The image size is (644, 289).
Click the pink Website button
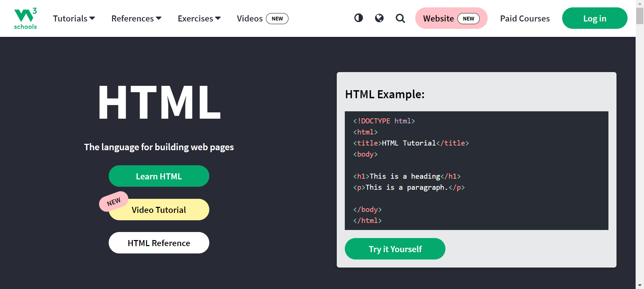pos(451,18)
